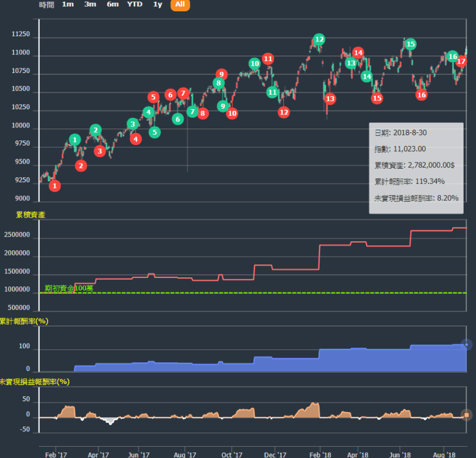The image size is (476, 458).
Task: Click the highlighted All range button
Action: point(180,5)
